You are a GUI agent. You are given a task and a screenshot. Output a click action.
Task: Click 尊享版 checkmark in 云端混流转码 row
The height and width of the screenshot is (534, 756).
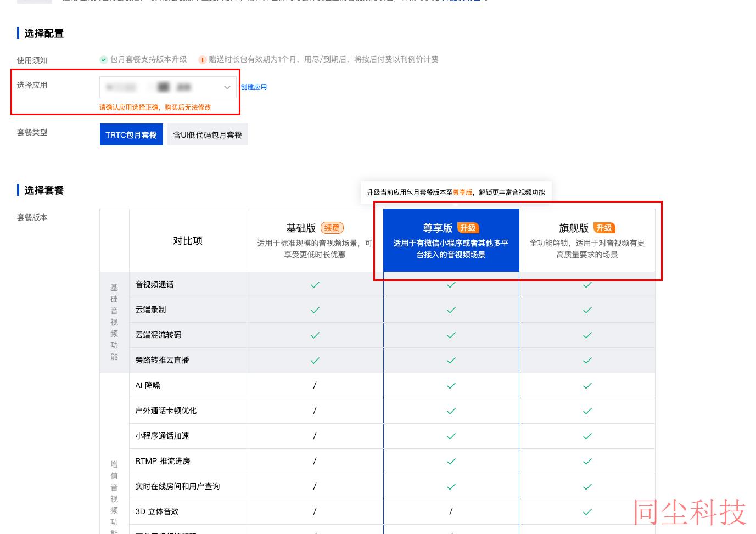tap(451, 335)
